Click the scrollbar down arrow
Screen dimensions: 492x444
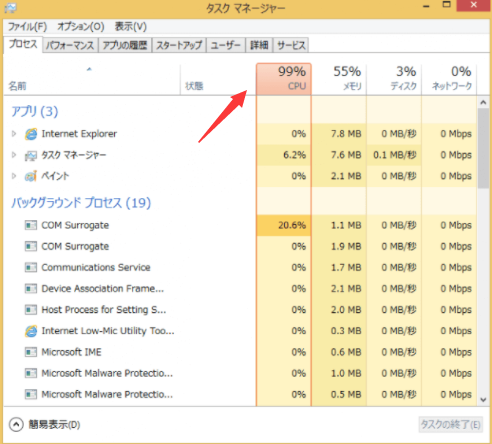coord(483,400)
